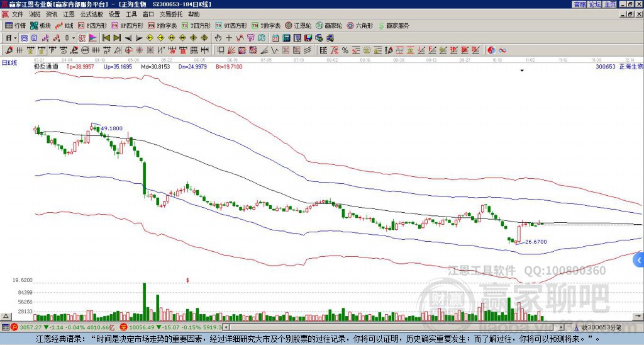Open the 工具 menu
The width and height of the screenshot is (644, 345).
point(131,14)
